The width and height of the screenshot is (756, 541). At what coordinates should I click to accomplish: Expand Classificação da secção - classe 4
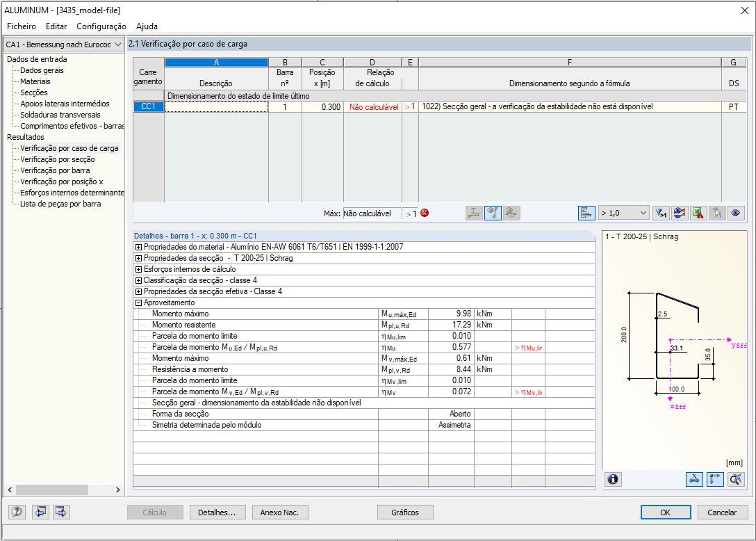pyautogui.click(x=138, y=280)
